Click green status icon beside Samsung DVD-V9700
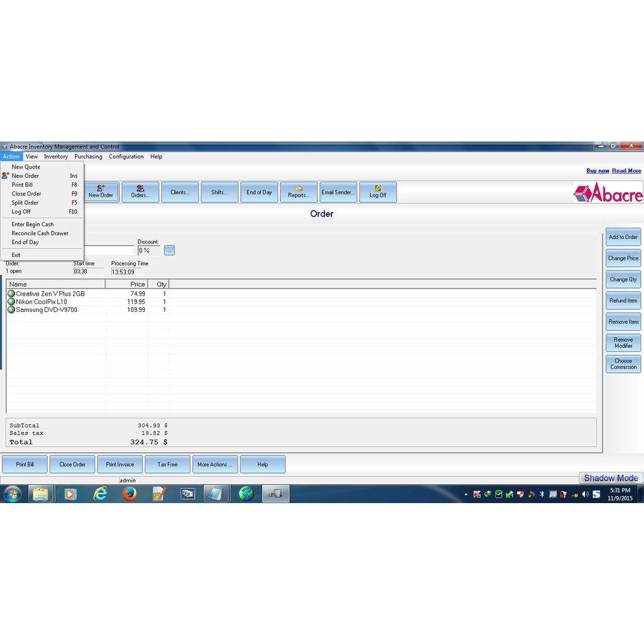Viewport: 644px width, 644px height. (11, 309)
